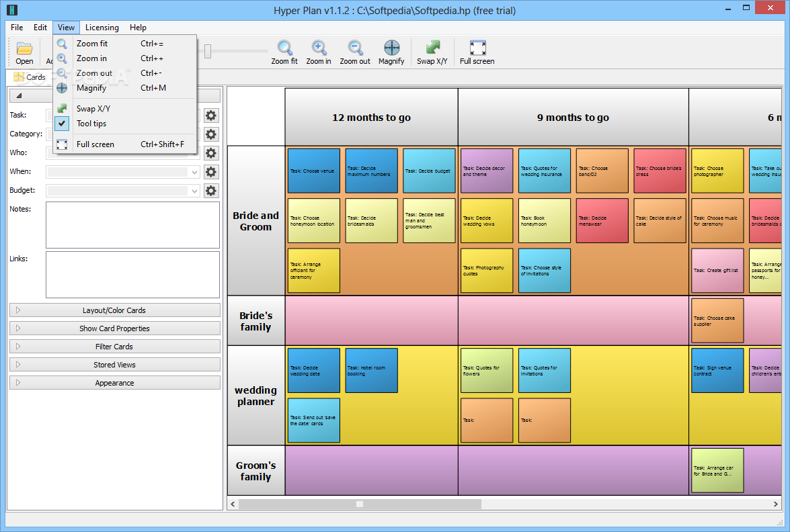Viewport: 790px width, 532px height.
Task: Switch to the Cards tab
Action: 30,77
